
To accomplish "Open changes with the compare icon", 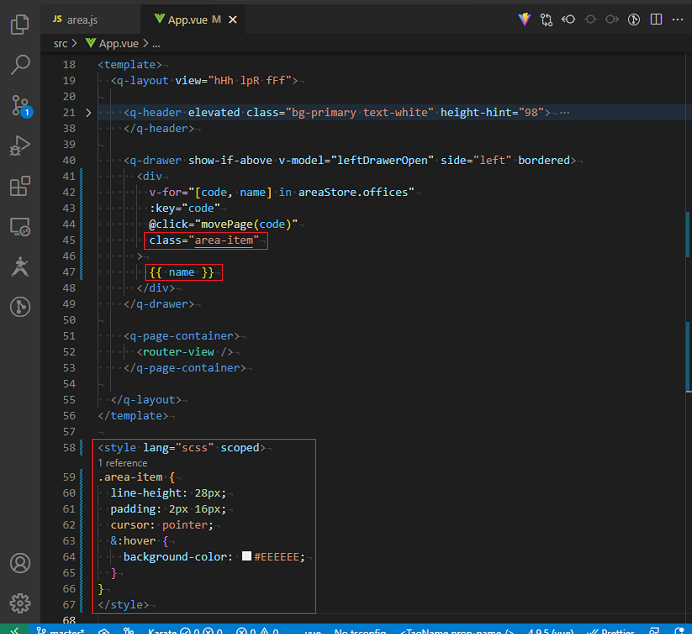I will (x=546, y=19).
